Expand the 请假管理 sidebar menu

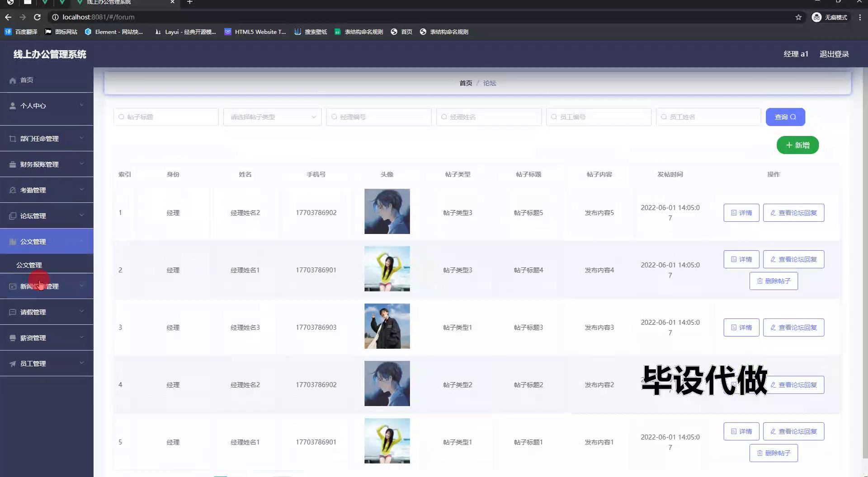(47, 312)
